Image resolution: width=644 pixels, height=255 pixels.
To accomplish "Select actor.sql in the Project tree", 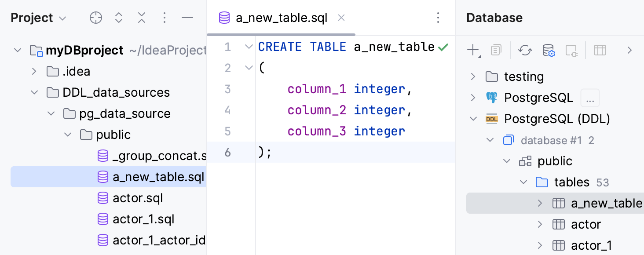I will point(137,198).
